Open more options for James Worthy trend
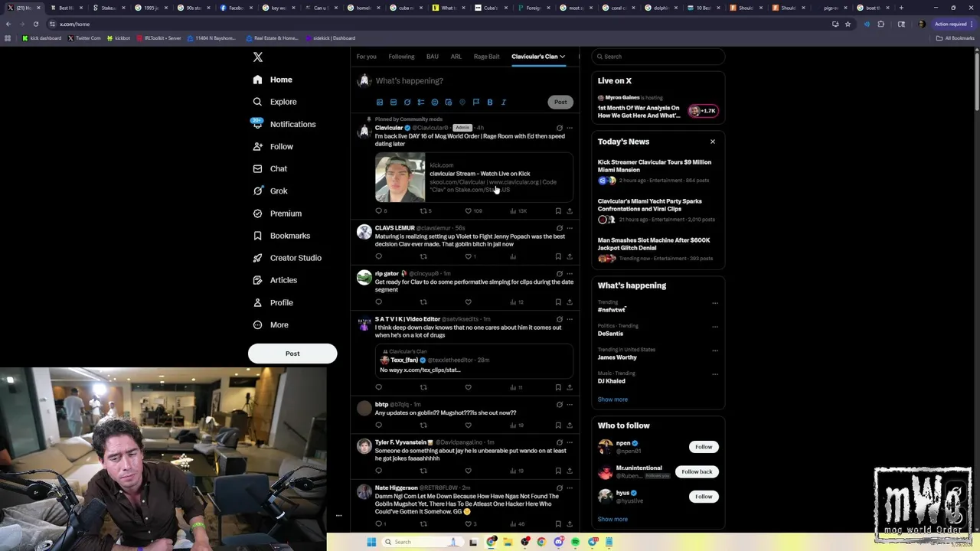Viewport: 980px width, 551px height. 715,350
